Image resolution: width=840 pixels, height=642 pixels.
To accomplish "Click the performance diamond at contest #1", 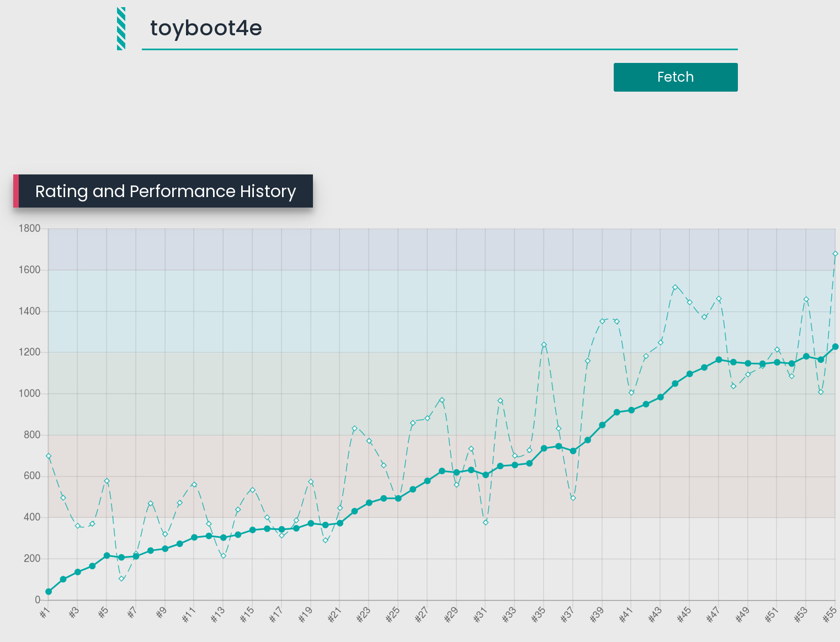I will 49,456.
